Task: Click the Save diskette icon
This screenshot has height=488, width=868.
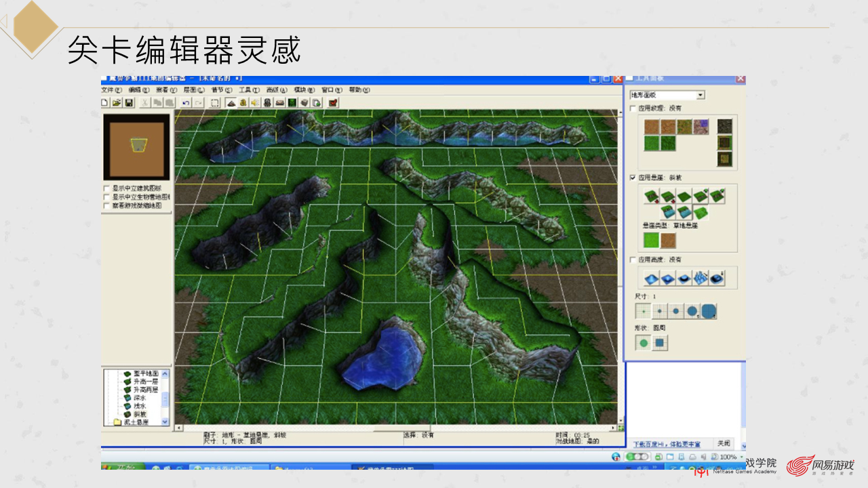Action: pyautogui.click(x=128, y=102)
